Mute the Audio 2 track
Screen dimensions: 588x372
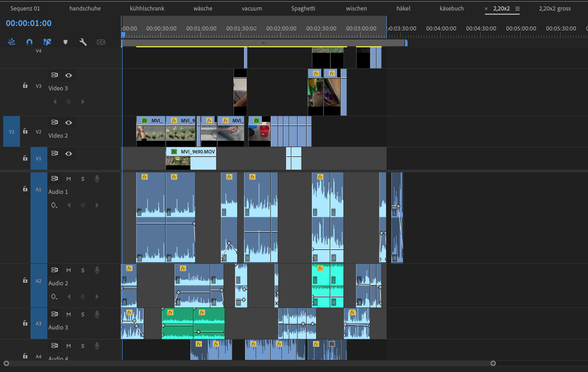pyautogui.click(x=69, y=270)
